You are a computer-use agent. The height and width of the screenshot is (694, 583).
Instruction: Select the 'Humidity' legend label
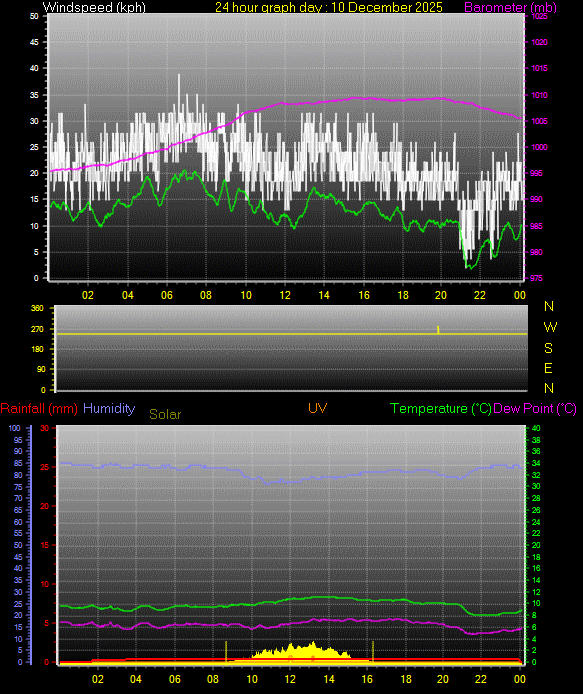pos(109,408)
